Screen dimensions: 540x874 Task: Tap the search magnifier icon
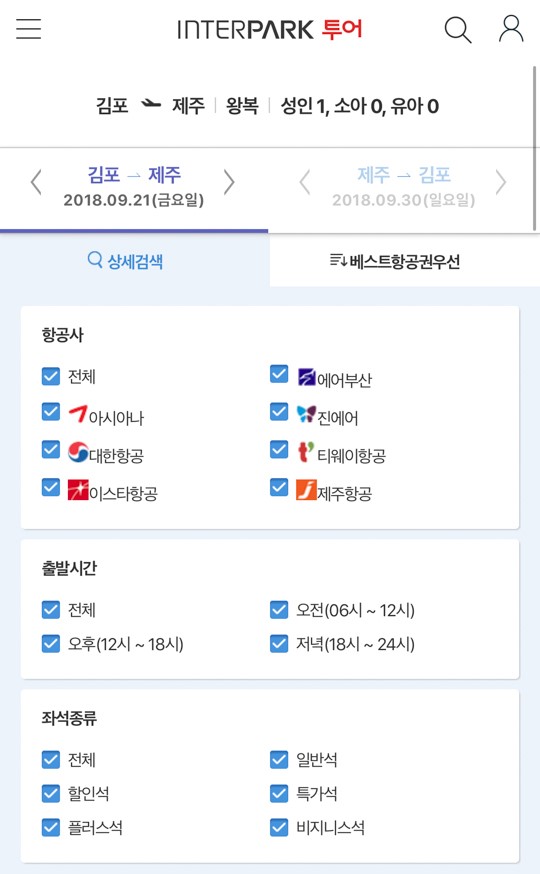click(458, 30)
